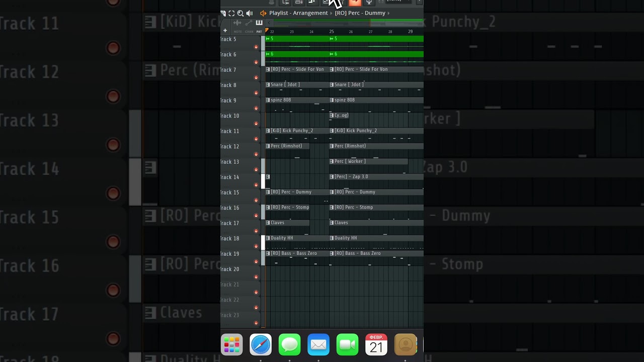Click the Track 14 white color strip

pyautogui.click(x=263, y=181)
